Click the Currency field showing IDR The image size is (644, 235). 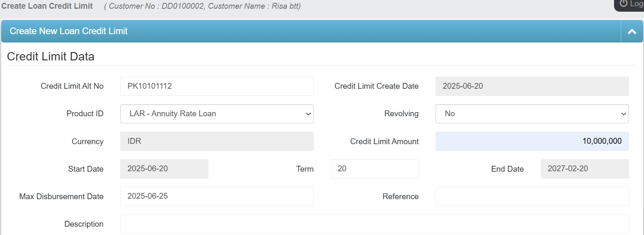[217, 141]
